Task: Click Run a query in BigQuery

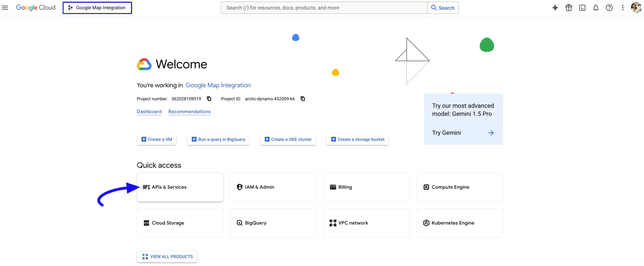Action: click(x=218, y=139)
